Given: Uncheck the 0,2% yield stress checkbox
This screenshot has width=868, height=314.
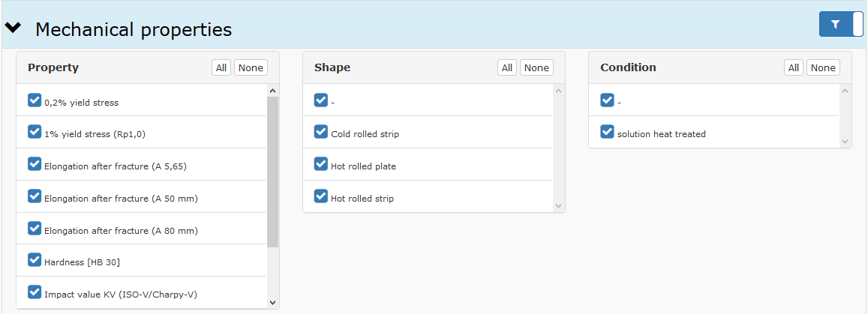Looking at the screenshot, I should click(x=35, y=100).
